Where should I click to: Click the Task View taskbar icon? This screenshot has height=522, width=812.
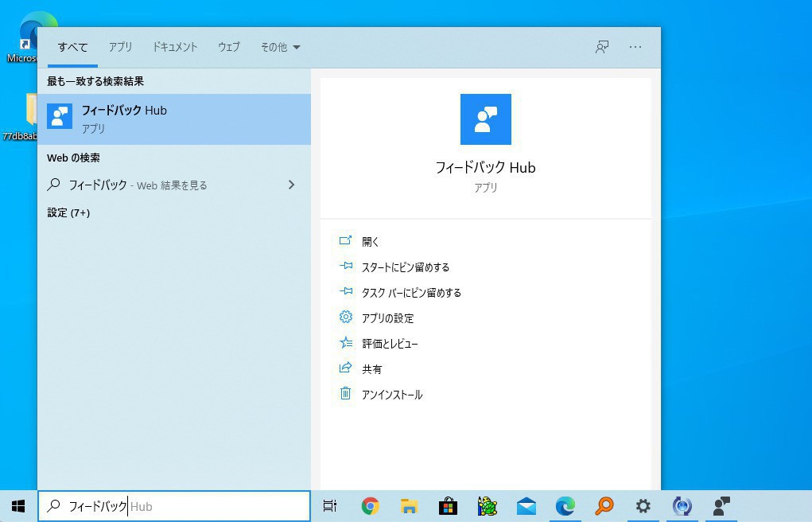330,506
